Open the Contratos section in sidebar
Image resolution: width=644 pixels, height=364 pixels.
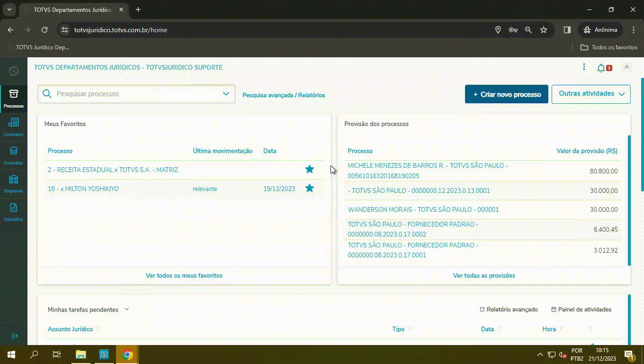coord(13,127)
